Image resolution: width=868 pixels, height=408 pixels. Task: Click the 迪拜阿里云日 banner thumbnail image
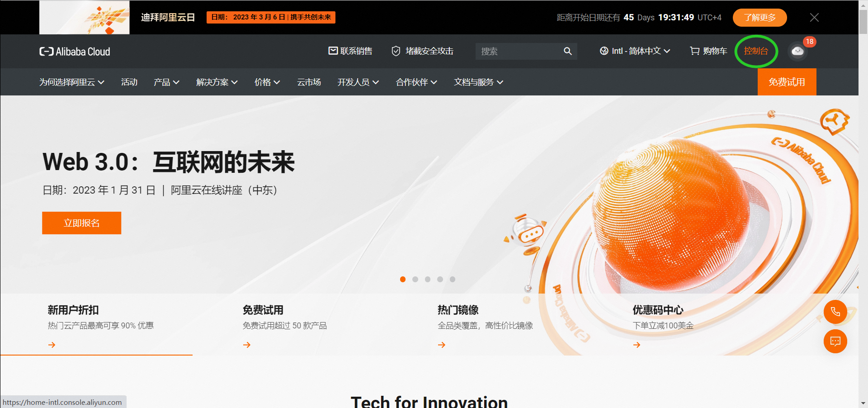point(85,17)
